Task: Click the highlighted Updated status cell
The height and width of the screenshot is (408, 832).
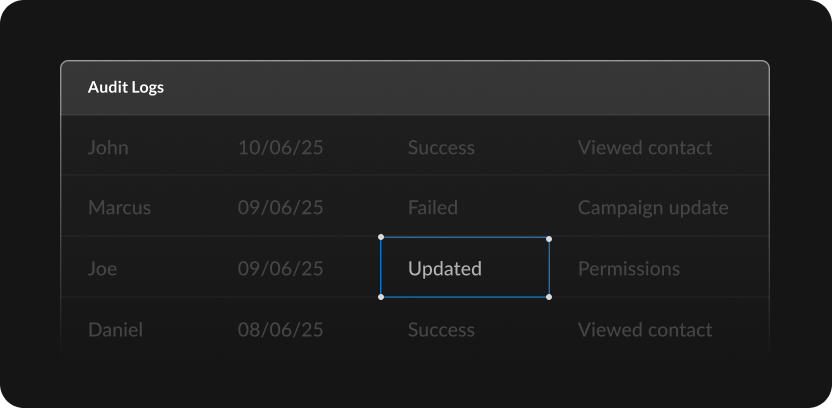Action: [x=465, y=267]
